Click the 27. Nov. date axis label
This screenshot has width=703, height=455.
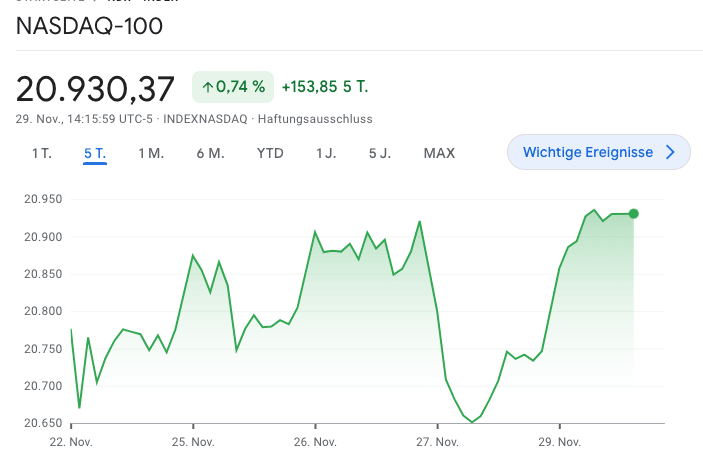(437, 441)
